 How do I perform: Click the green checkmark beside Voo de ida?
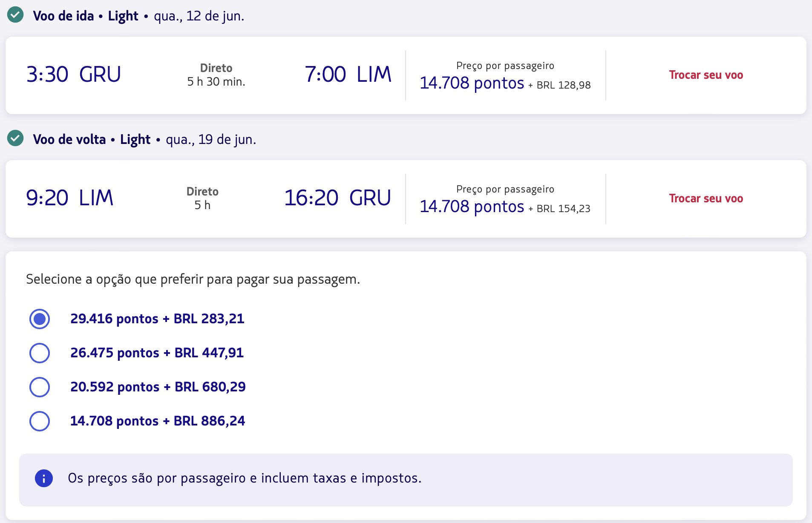tap(15, 15)
